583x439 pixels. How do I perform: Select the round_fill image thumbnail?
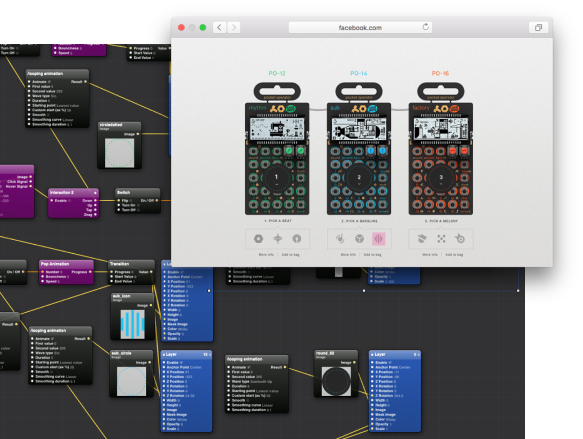[x=336, y=381]
